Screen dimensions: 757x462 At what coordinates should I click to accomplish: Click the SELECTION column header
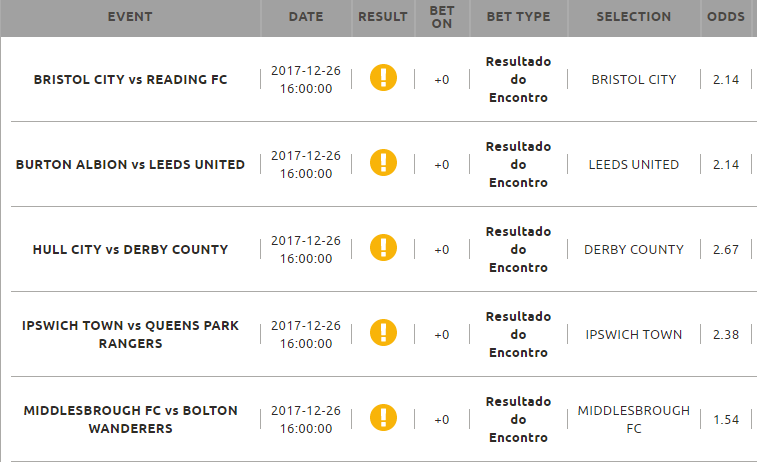[634, 17]
